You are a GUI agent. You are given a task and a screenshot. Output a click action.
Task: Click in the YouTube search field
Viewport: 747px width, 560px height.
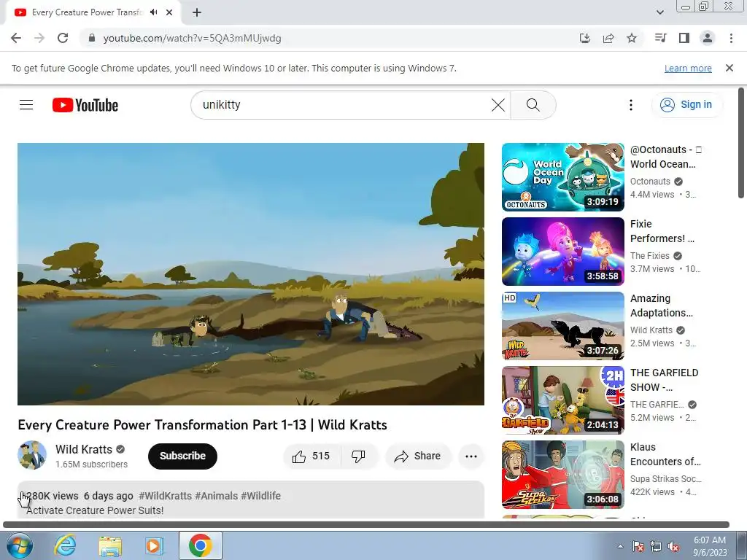[x=343, y=105]
